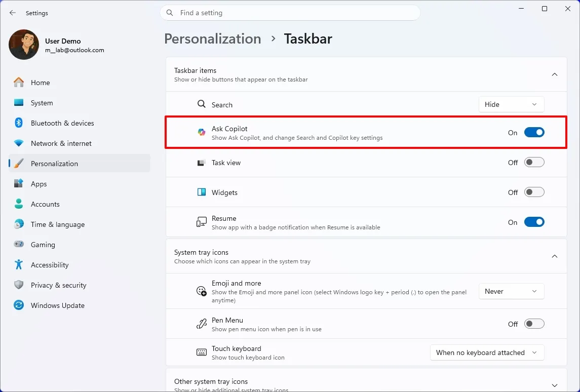Open the Search dropdown showing Hide

pyautogui.click(x=511, y=104)
